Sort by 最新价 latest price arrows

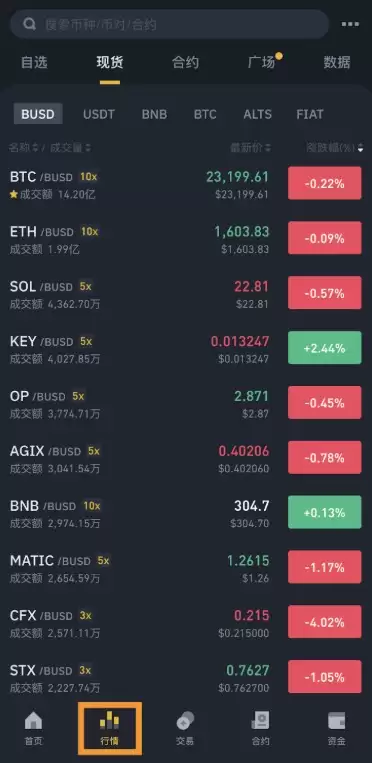(268, 148)
